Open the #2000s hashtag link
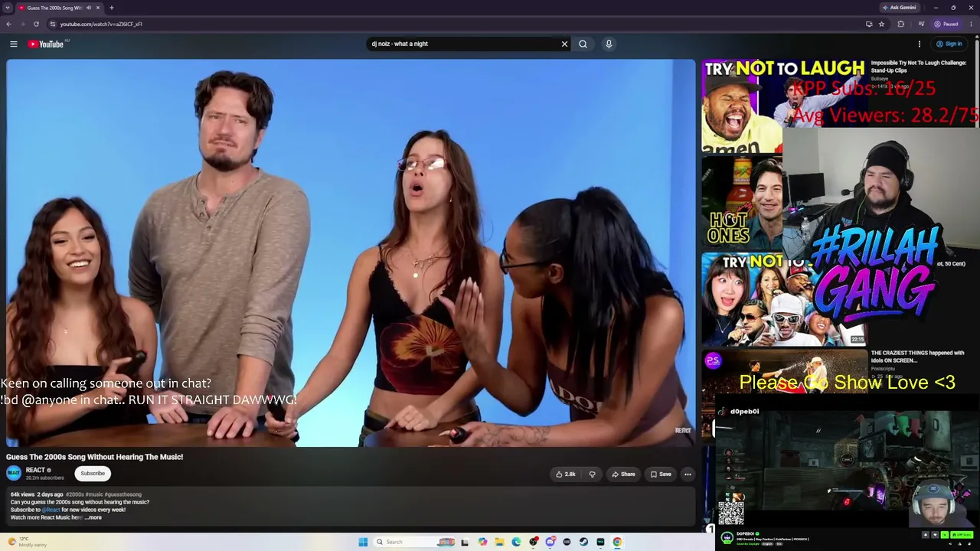Screen dimensions: 980x551 pos(75,495)
